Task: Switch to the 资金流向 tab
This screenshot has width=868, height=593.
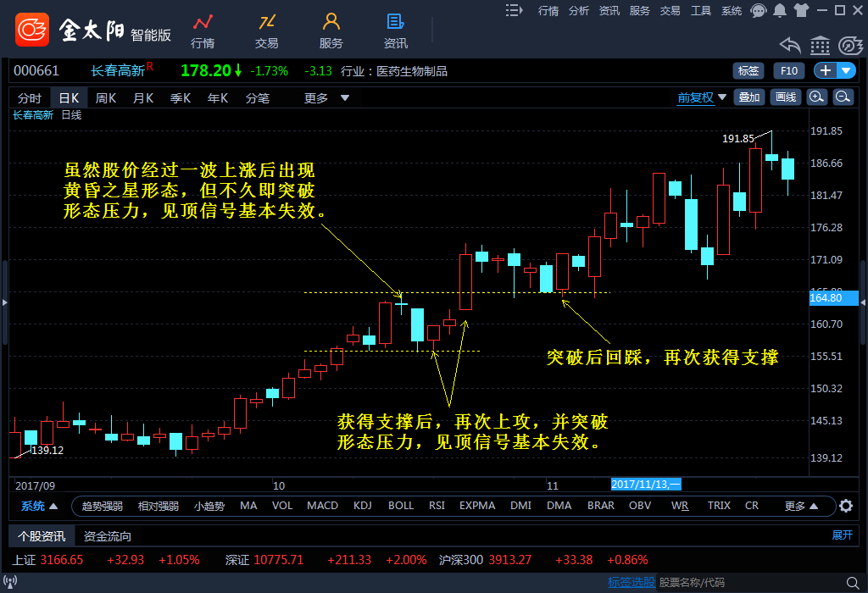Action: click(108, 536)
